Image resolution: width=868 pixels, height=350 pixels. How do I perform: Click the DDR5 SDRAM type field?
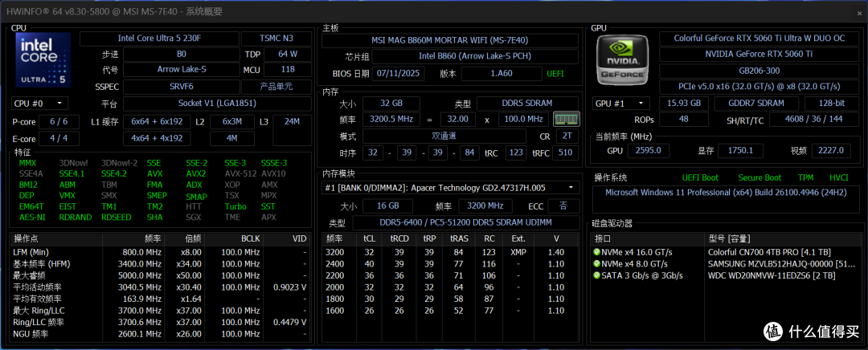(x=527, y=103)
